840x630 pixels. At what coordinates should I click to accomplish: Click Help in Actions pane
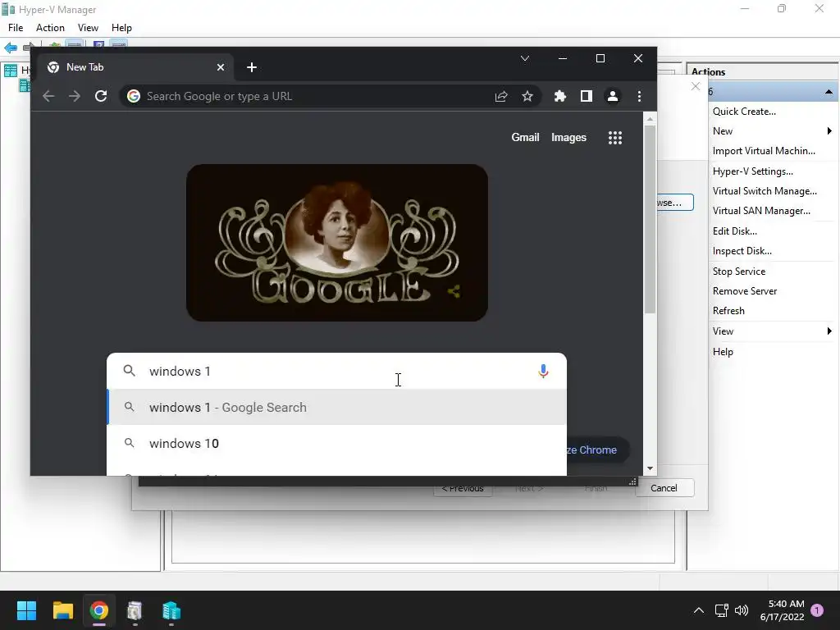click(723, 352)
